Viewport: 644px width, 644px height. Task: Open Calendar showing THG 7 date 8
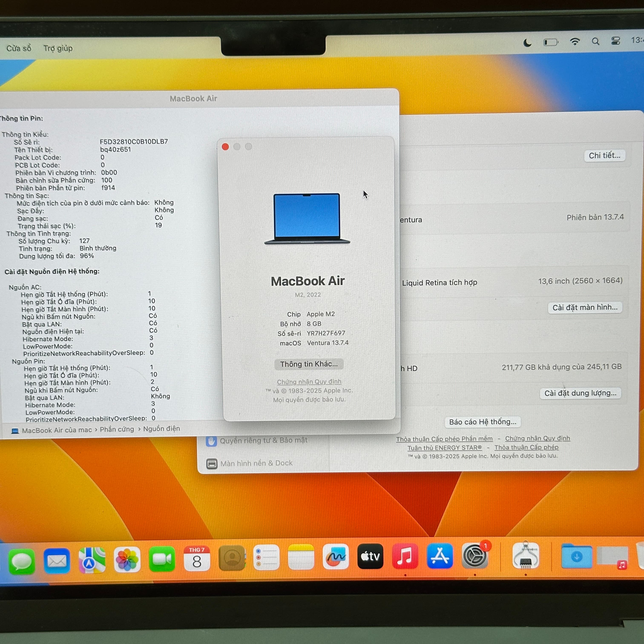[x=197, y=558]
